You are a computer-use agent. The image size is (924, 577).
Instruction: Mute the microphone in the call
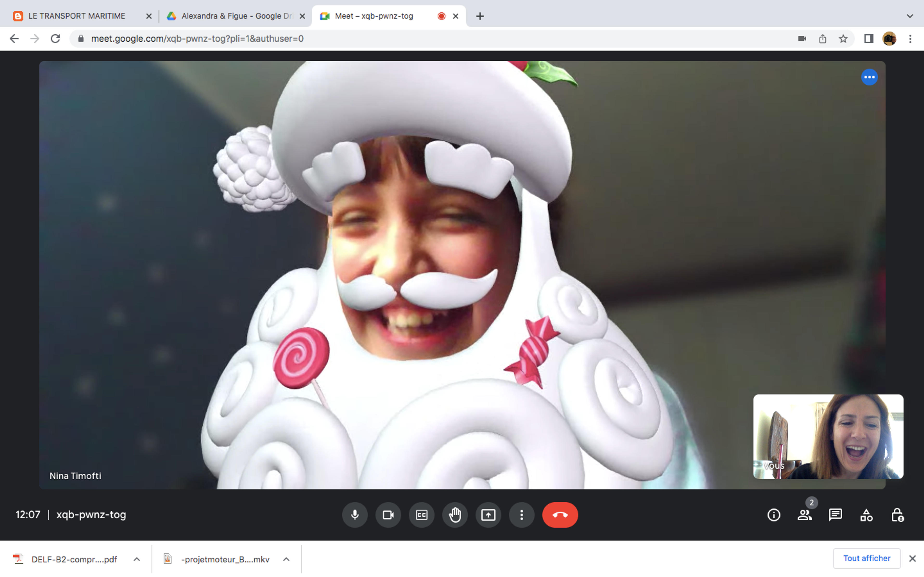pyautogui.click(x=355, y=515)
